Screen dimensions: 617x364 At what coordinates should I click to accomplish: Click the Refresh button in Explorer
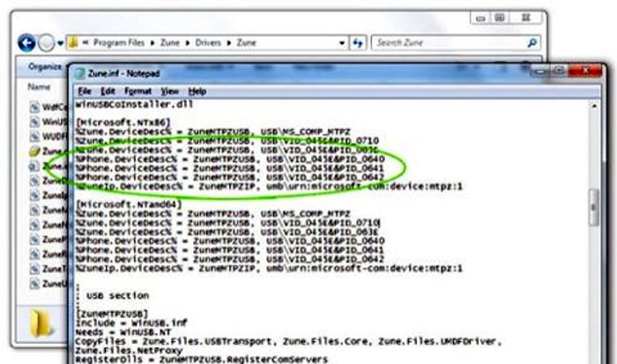tap(358, 43)
